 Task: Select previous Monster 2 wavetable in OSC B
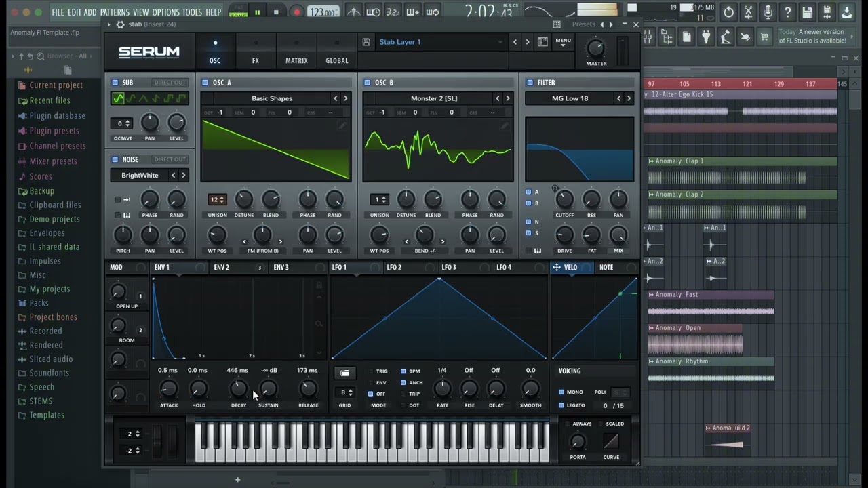(x=497, y=98)
